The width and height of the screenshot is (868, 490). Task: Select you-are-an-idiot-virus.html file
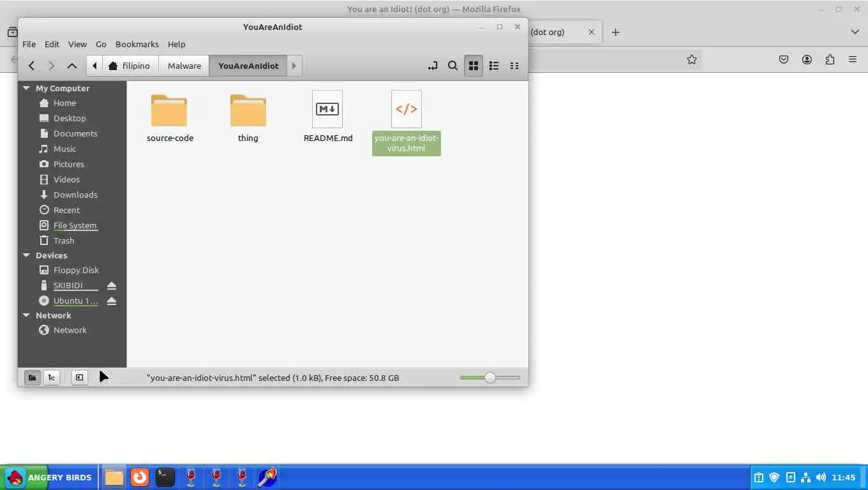[407, 122]
